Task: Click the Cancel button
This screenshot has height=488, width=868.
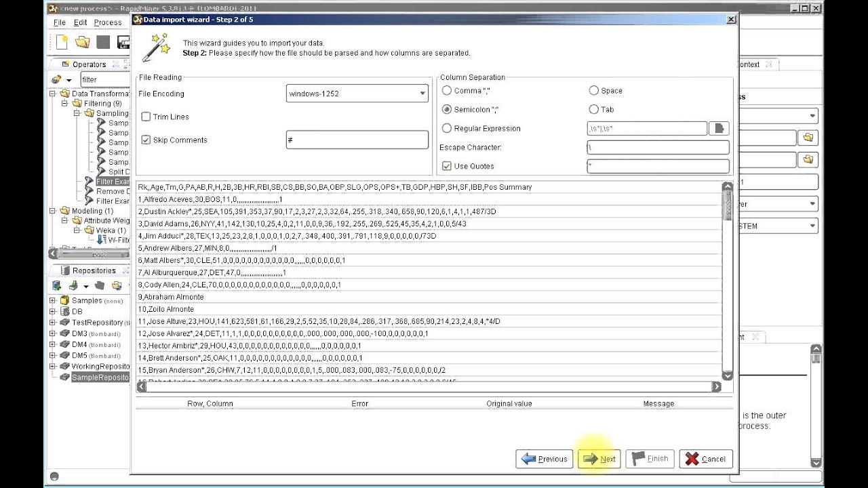Action: tap(706, 459)
